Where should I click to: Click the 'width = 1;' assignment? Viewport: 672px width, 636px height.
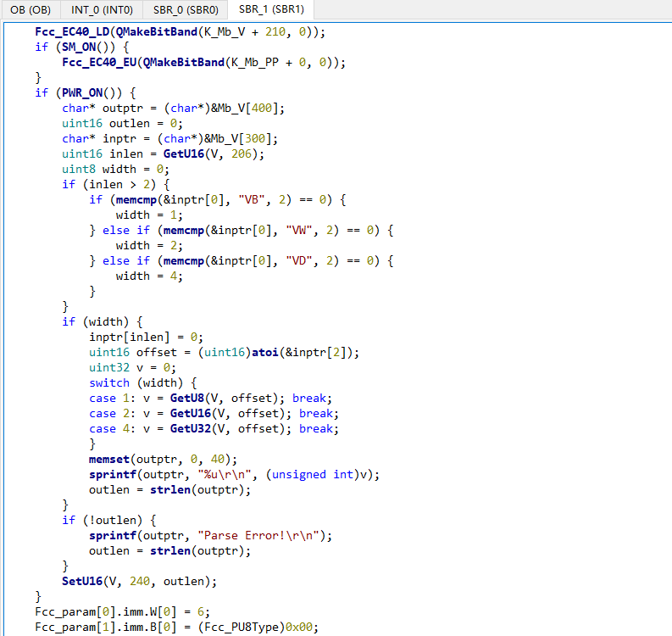(x=148, y=215)
